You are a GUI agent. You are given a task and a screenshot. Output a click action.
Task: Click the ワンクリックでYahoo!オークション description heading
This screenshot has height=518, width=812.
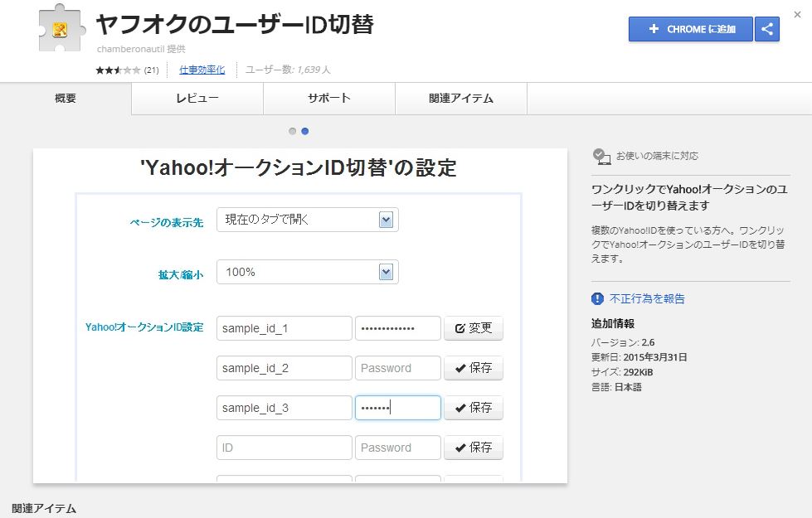tap(689, 198)
